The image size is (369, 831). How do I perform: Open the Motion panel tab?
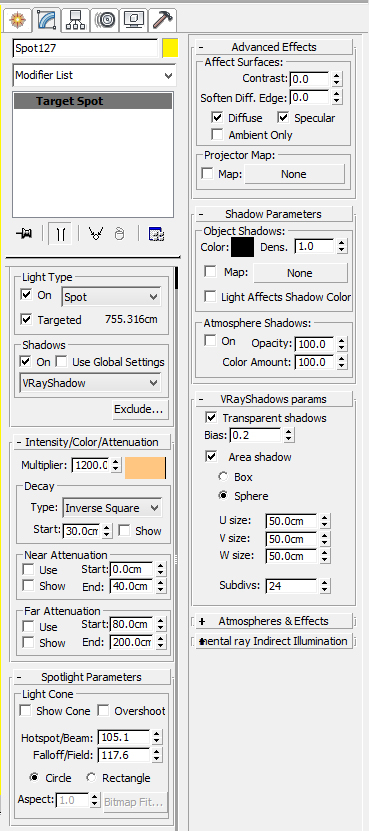click(x=104, y=20)
